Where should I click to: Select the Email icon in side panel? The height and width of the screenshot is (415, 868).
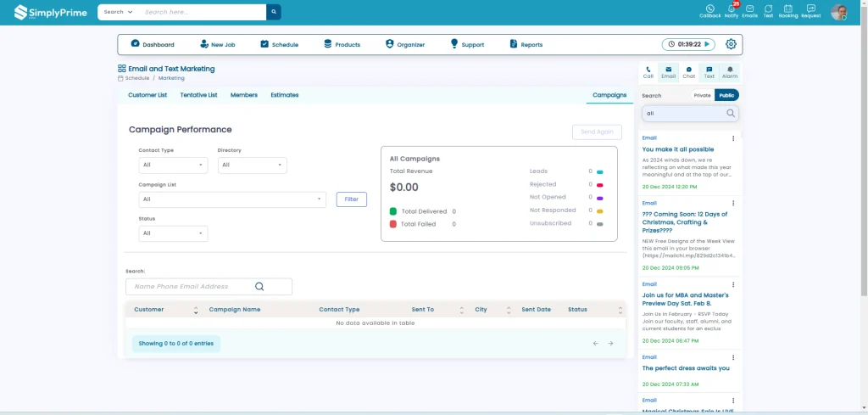668,73
